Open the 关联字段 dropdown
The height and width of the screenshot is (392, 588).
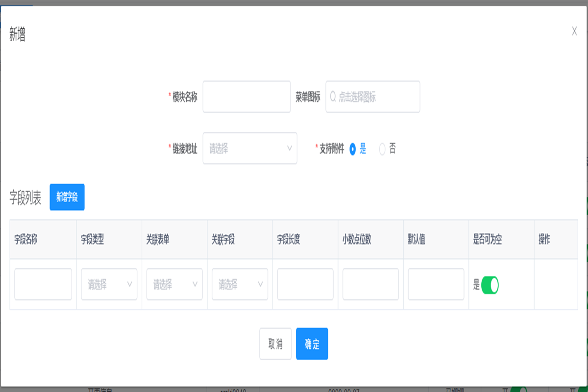240,284
